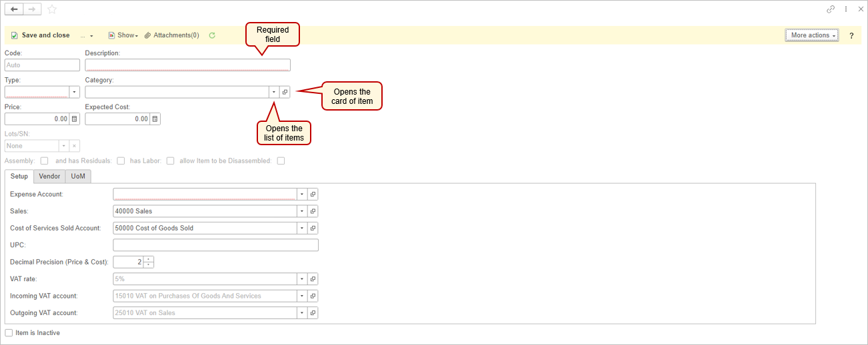
Task: Open the VAT rate card icon
Action: click(313, 279)
